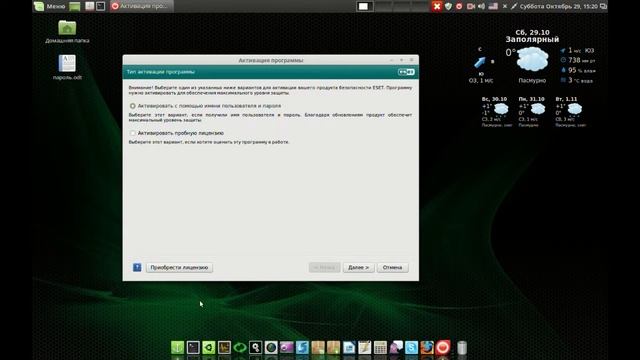
Task: Click the US flag keyboard layout indicator
Action: point(493,6)
